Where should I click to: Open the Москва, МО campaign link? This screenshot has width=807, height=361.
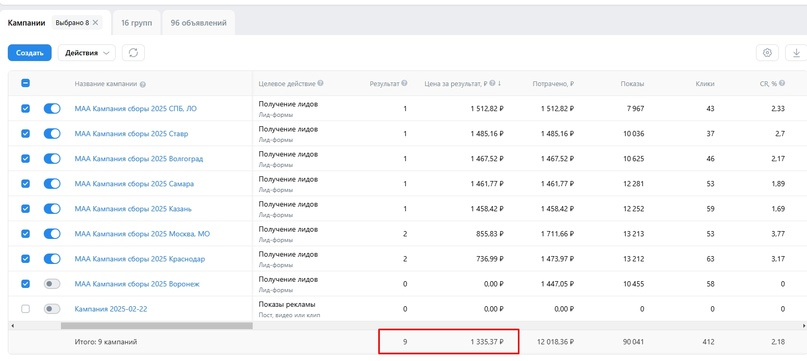(x=142, y=234)
